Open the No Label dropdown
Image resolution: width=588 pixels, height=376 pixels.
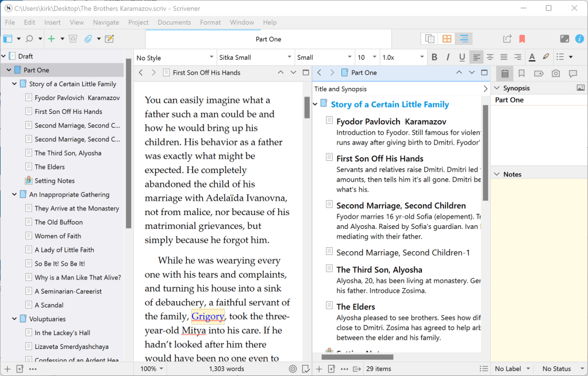point(512,369)
